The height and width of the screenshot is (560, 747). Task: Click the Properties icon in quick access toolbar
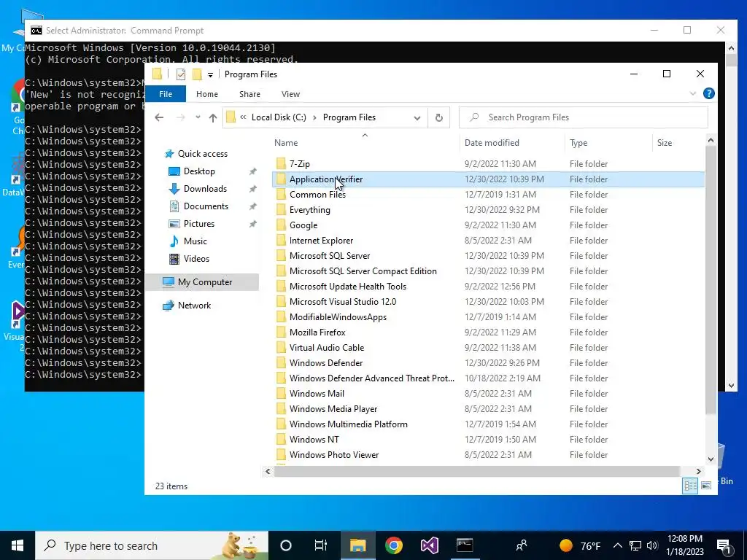coord(181,74)
